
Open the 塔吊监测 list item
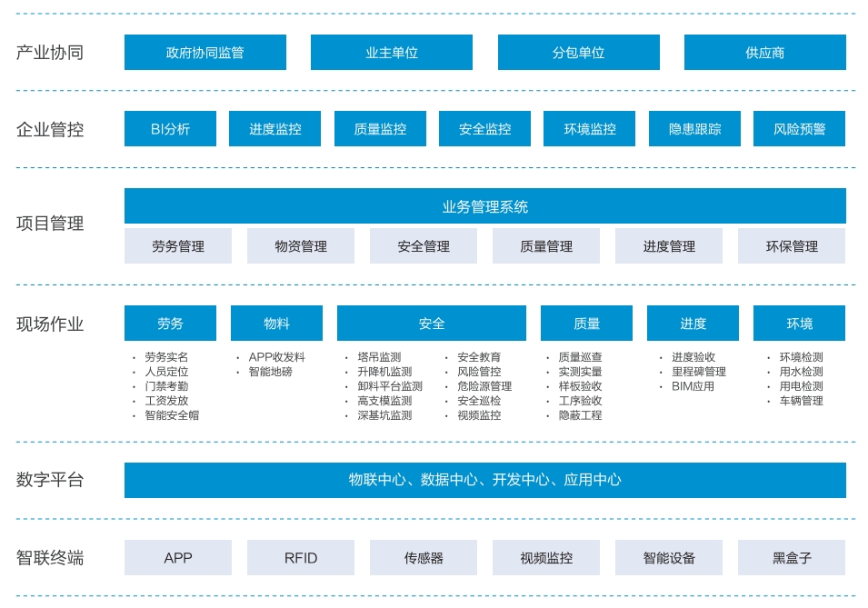[x=378, y=357]
